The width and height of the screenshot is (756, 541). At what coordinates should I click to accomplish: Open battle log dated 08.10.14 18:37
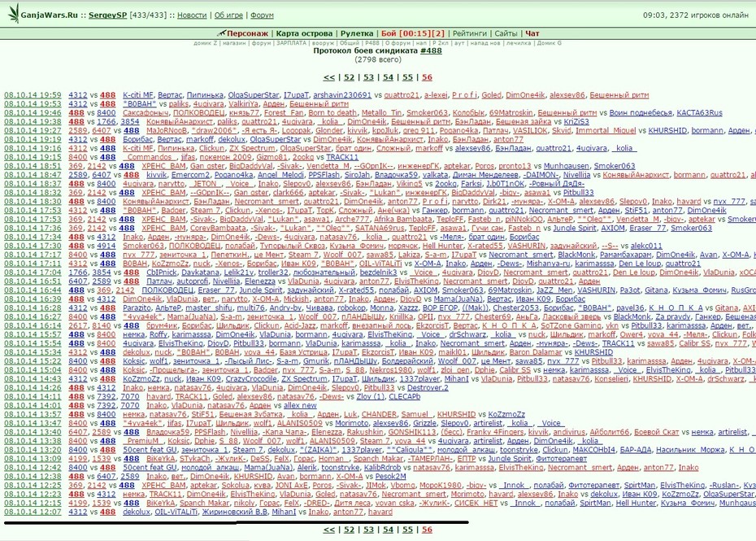pyautogui.click(x=33, y=183)
